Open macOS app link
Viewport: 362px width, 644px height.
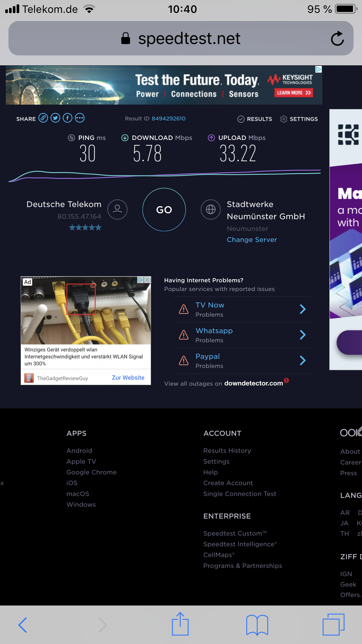pyautogui.click(x=78, y=494)
